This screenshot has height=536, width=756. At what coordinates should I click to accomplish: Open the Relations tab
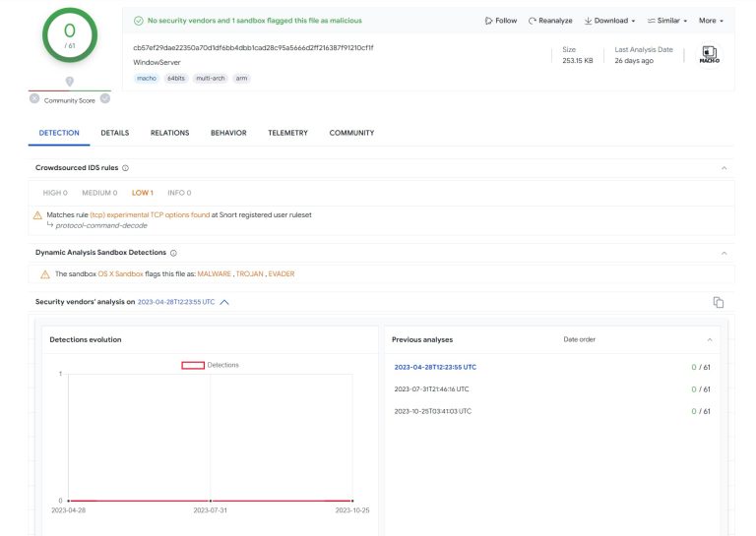coord(169,133)
